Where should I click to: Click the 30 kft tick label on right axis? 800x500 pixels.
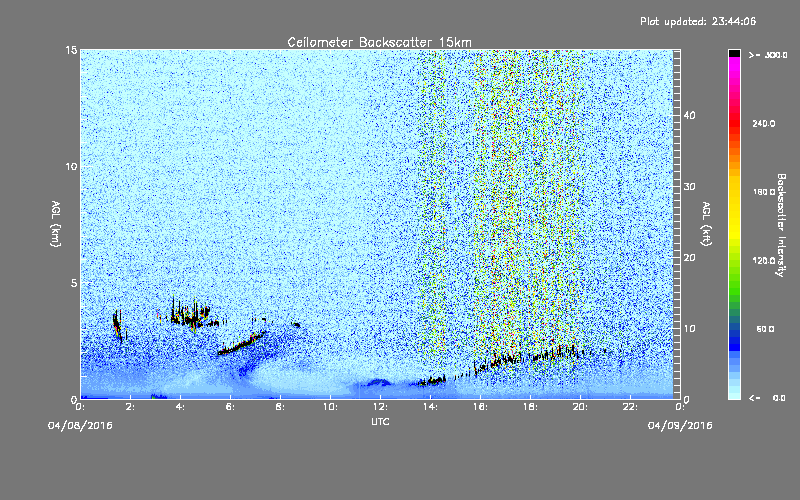(689, 187)
